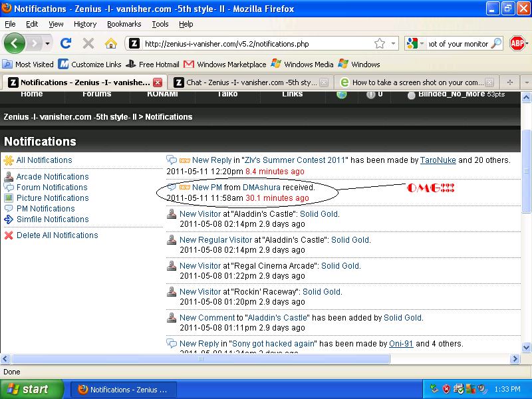Click the Arcade Notifications joystick icon

(9, 176)
